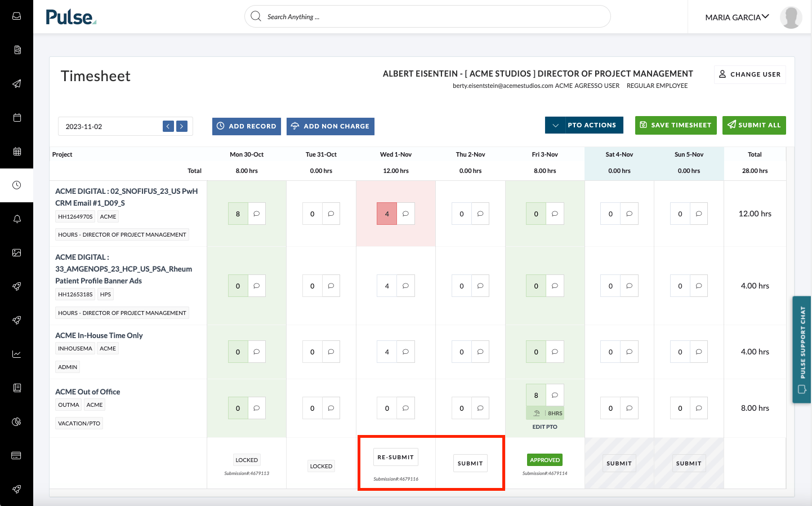Select the clock timesheet icon in sidebar
The height and width of the screenshot is (506, 812).
pos(17,185)
